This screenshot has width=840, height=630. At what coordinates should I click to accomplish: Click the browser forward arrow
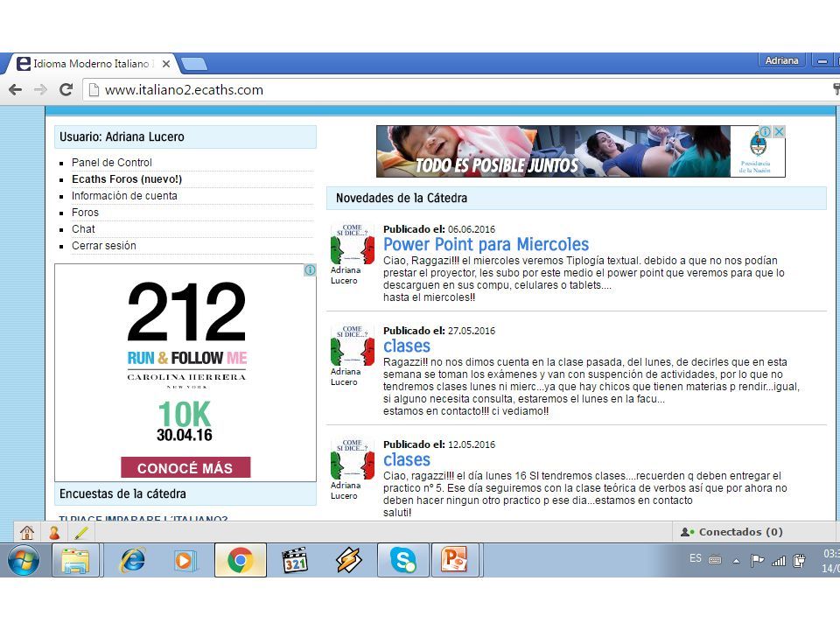pos(41,89)
